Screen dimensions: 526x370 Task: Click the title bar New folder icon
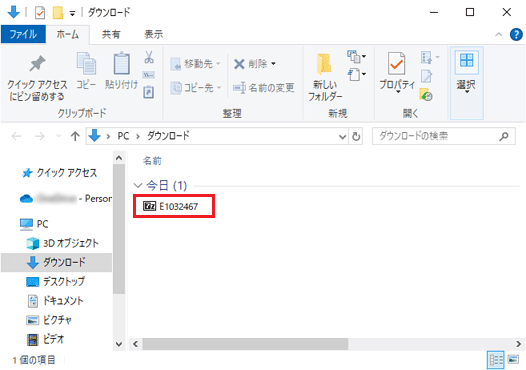click(58, 13)
